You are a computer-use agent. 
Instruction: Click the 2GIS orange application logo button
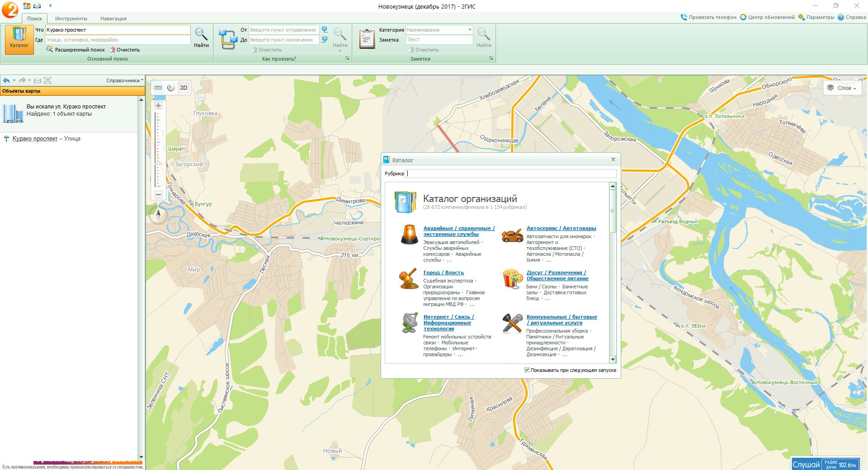click(9, 9)
